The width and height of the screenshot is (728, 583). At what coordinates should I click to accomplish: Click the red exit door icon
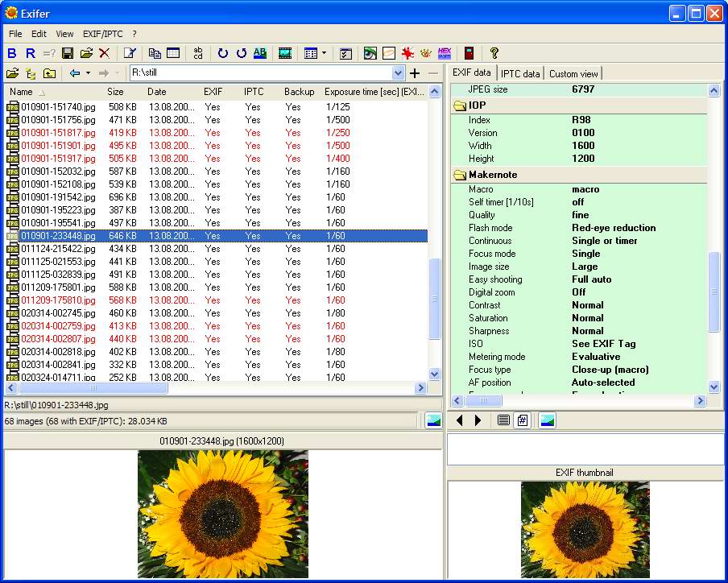(x=469, y=54)
